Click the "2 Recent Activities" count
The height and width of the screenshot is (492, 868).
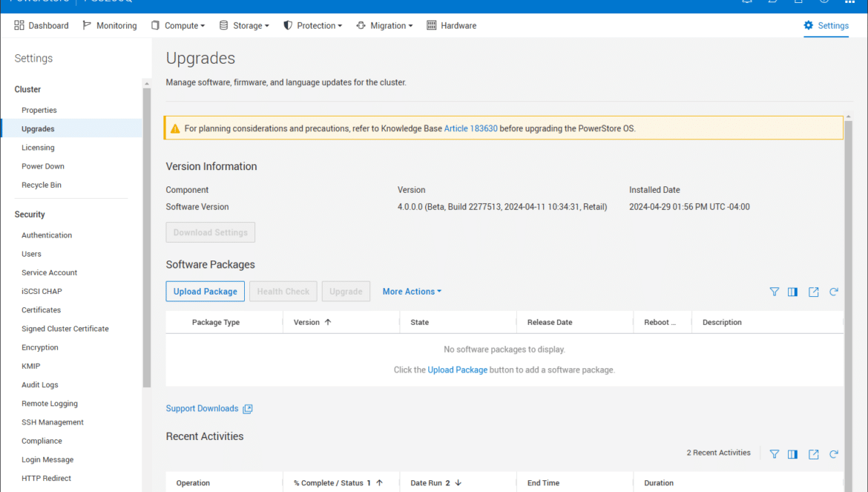tap(719, 453)
